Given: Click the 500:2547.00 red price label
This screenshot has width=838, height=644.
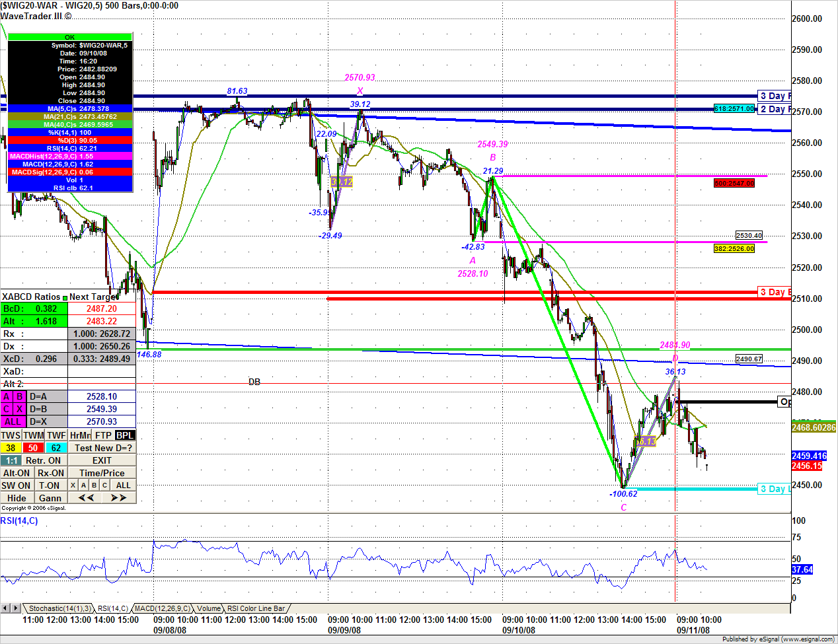Looking at the screenshot, I should (x=734, y=184).
